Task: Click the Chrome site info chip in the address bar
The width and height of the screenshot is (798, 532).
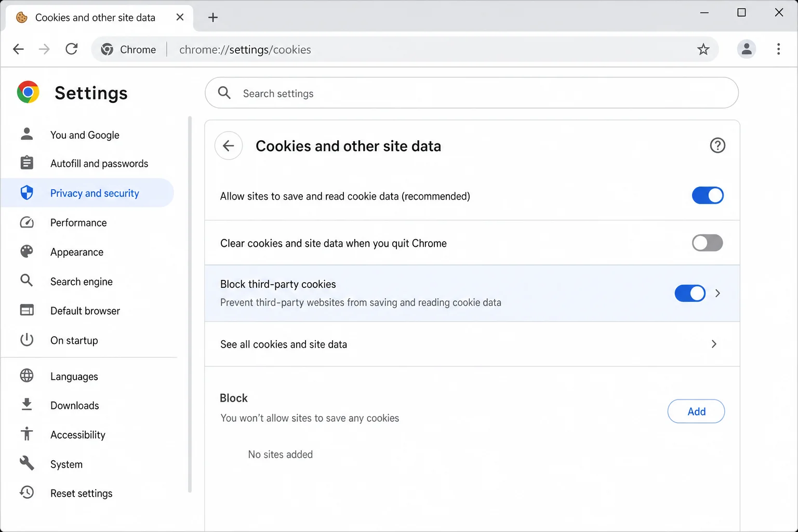Action: [128, 49]
